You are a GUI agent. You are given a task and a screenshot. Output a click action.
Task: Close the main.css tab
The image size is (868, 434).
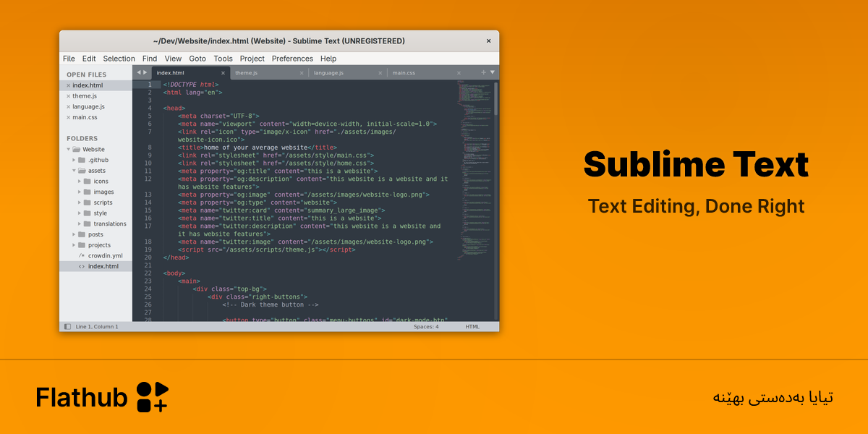(459, 73)
